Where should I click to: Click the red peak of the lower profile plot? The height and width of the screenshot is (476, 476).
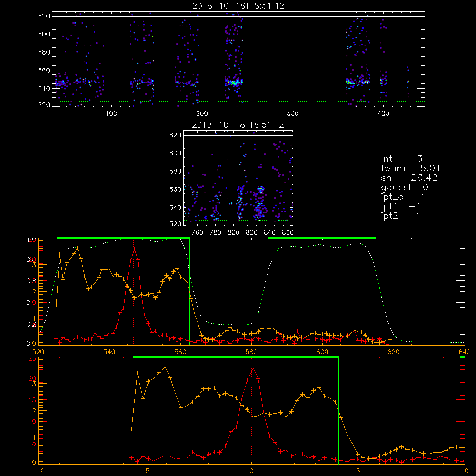253,368
